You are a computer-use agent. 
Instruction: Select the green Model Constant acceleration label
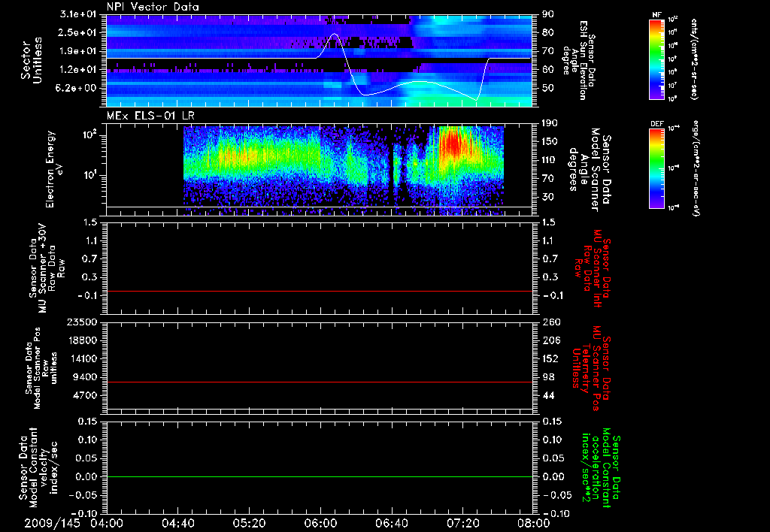click(x=600, y=469)
